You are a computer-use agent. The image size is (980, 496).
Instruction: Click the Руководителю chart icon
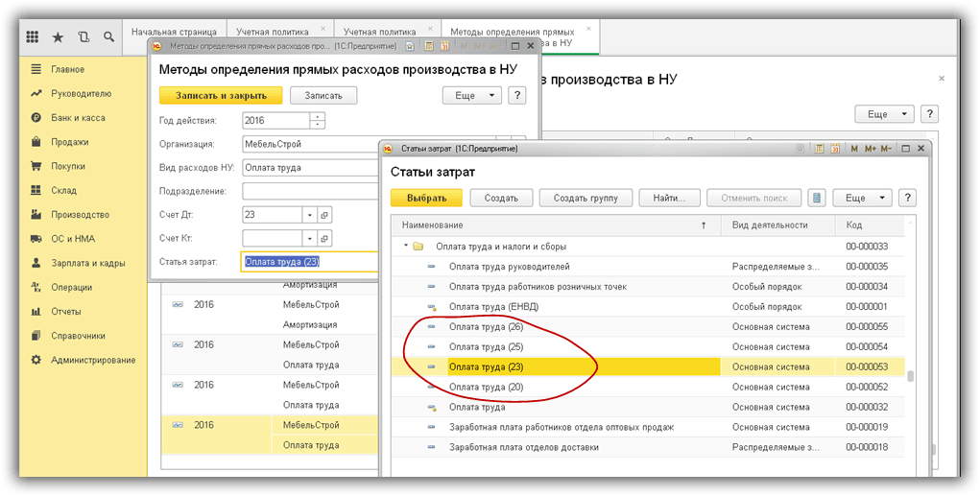pyautogui.click(x=36, y=94)
